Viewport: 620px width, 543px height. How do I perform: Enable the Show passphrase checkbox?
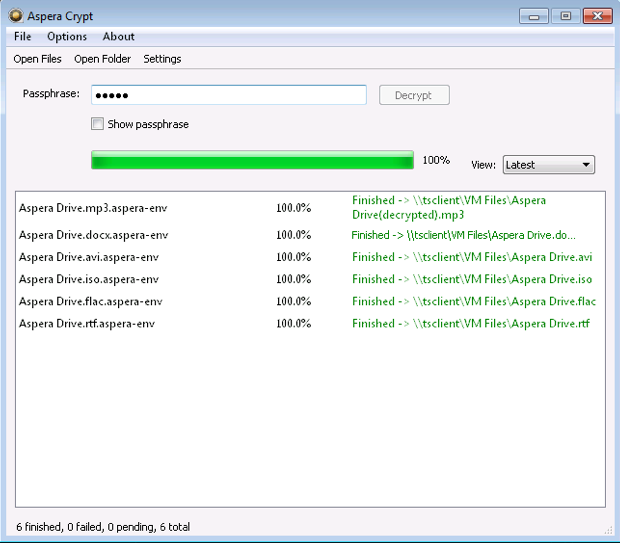tap(97, 124)
